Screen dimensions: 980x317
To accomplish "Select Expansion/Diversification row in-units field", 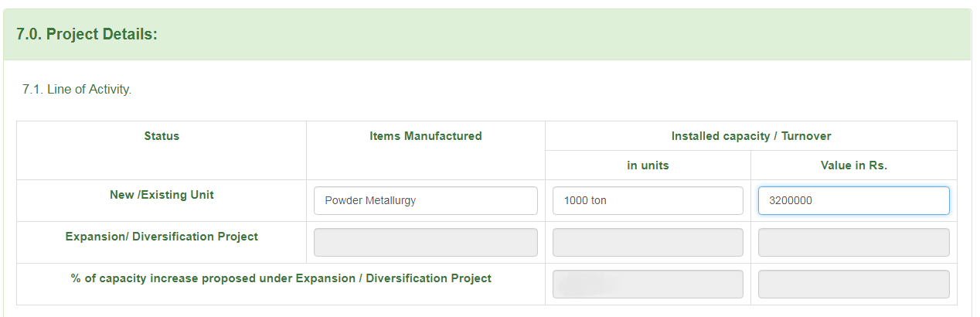I will 648,242.
